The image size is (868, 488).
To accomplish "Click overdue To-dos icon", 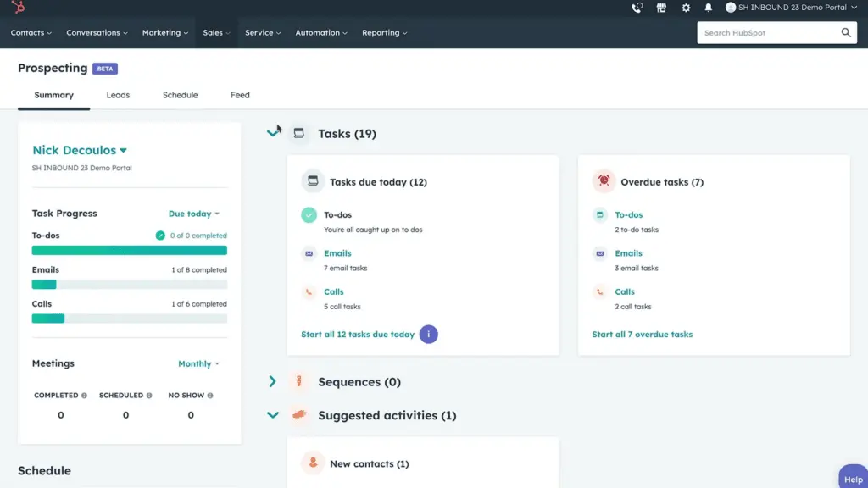I will pos(599,214).
